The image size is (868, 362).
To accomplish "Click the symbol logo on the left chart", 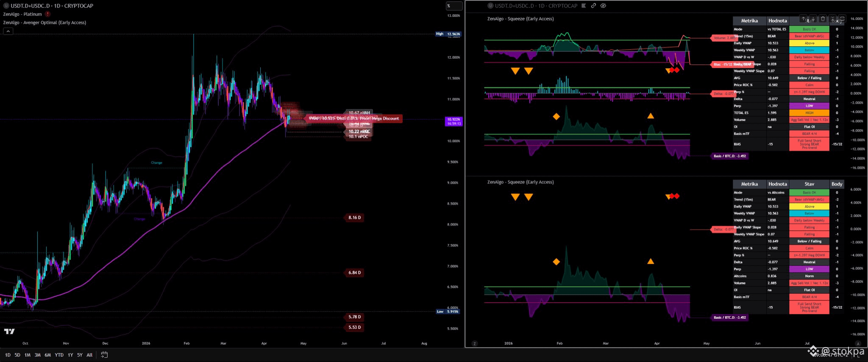I will click(6, 6).
